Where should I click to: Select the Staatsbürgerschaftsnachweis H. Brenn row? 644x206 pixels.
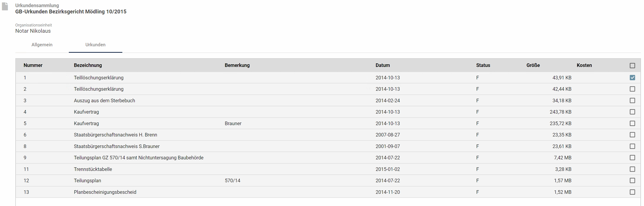click(328, 135)
